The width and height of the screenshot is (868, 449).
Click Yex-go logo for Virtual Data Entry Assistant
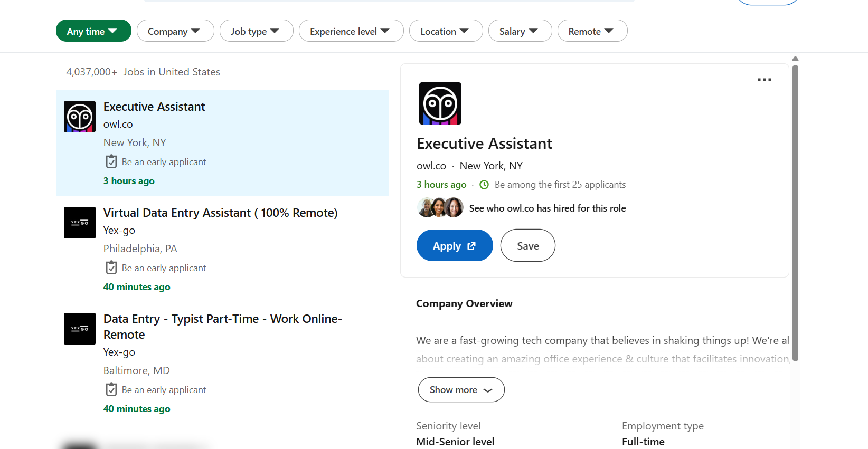point(80,223)
